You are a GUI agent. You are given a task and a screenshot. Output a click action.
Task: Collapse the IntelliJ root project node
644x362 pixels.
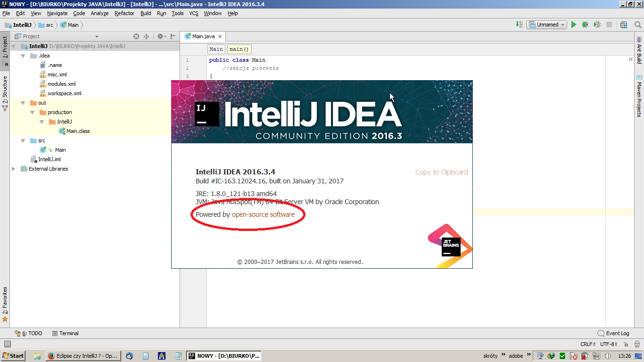13,46
